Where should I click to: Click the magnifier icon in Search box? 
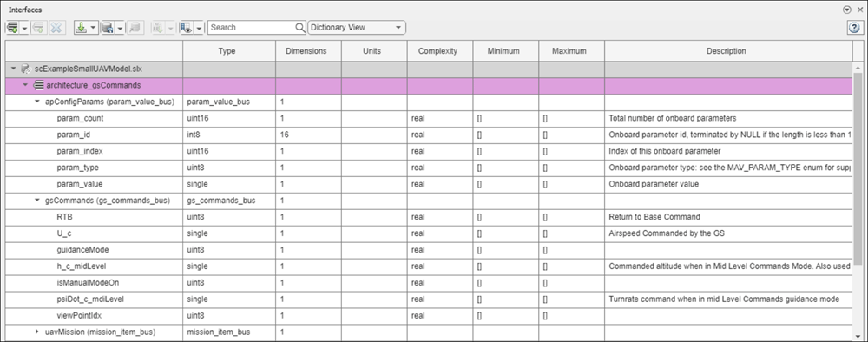300,27
